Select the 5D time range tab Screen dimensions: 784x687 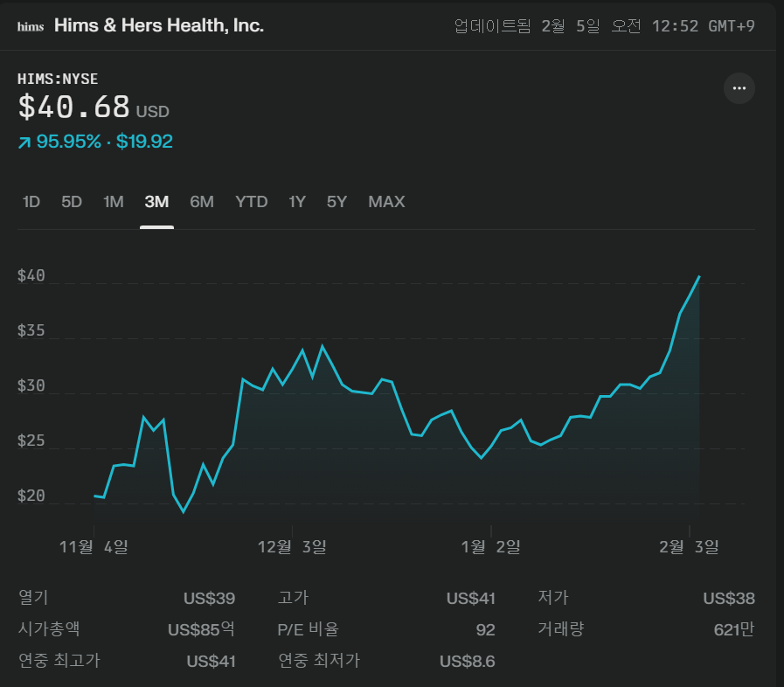click(72, 202)
